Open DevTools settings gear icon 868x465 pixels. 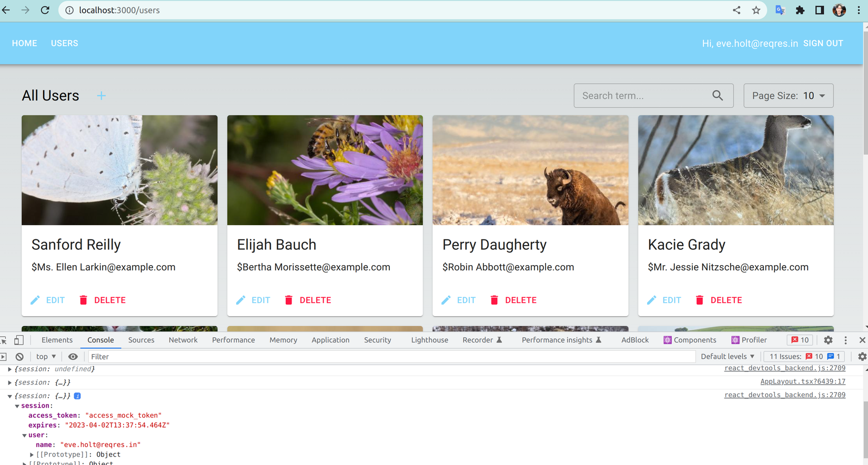(828, 340)
